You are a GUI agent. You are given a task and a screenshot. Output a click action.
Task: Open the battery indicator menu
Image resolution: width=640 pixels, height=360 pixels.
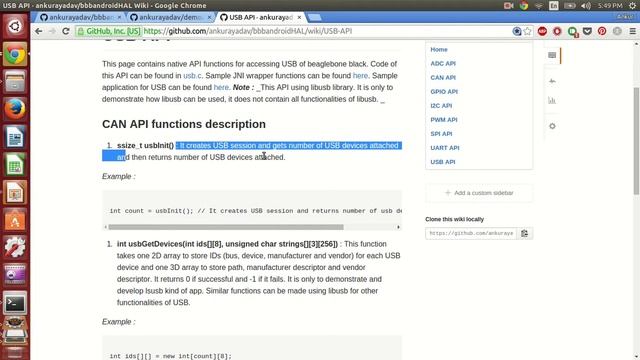[x=570, y=6]
